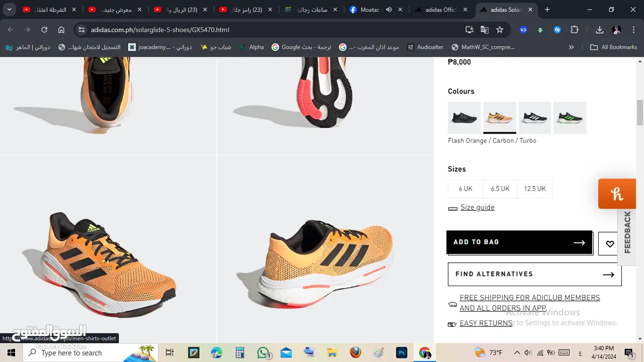644x362 pixels.
Task: Select the black colour shoe swatch
Action: pyautogui.click(x=465, y=118)
